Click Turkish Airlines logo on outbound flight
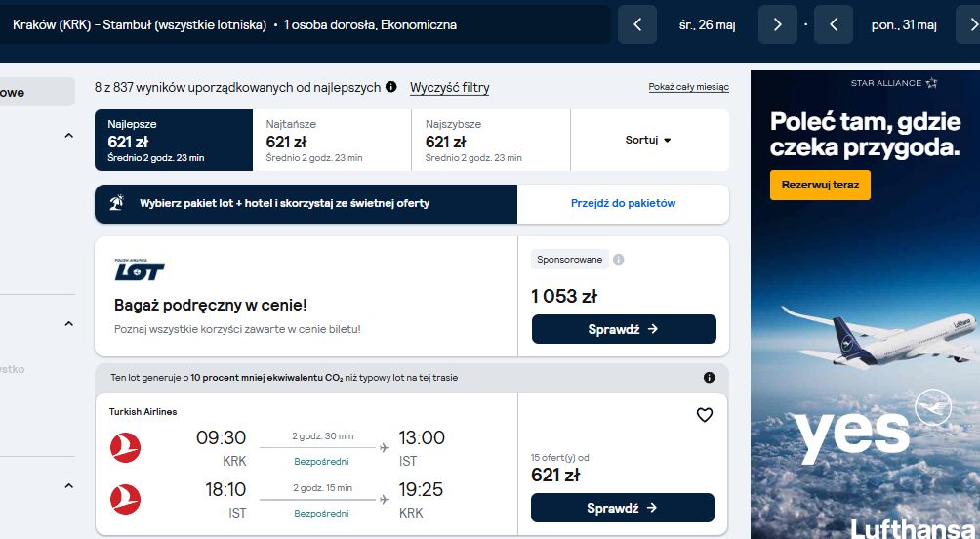 [126, 448]
